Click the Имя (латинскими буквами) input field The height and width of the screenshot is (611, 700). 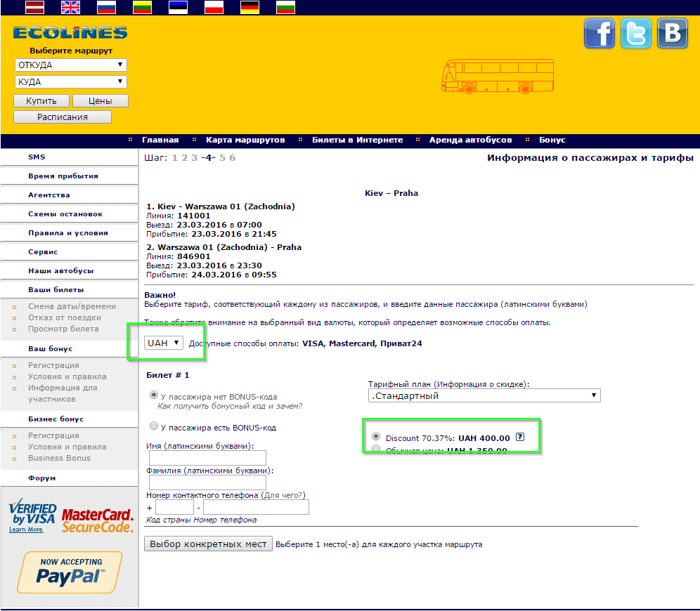[207, 458]
